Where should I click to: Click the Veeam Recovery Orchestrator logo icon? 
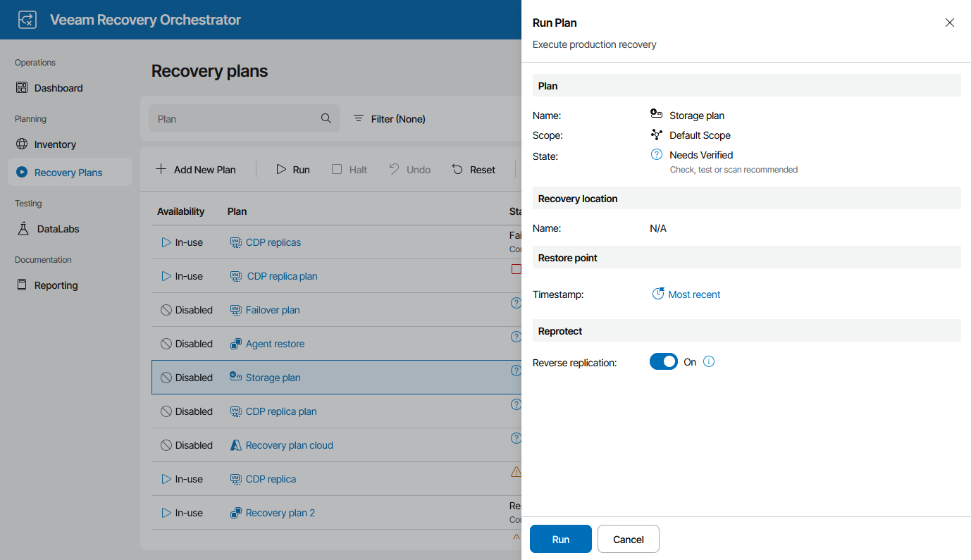(27, 19)
